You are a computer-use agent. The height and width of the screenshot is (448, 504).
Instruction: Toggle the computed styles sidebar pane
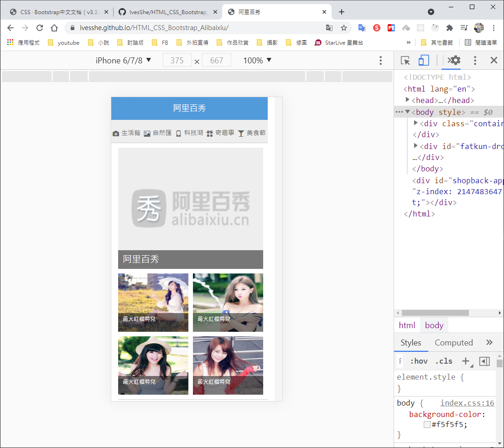pyautogui.click(x=484, y=361)
